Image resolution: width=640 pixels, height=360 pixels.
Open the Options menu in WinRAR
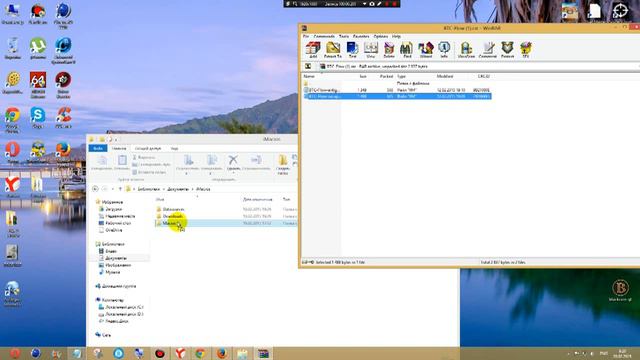380,36
